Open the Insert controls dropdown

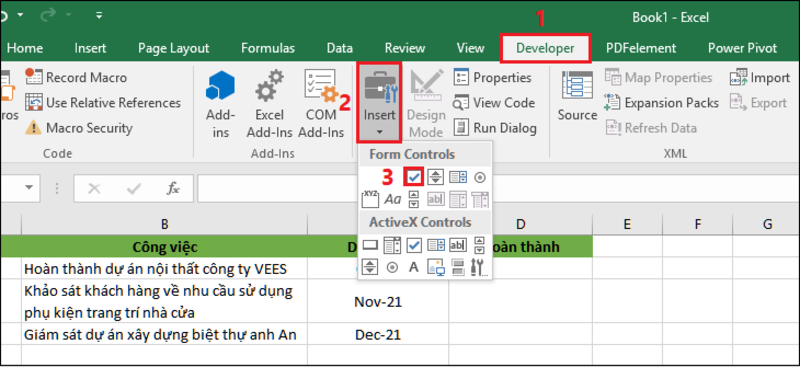point(379,102)
